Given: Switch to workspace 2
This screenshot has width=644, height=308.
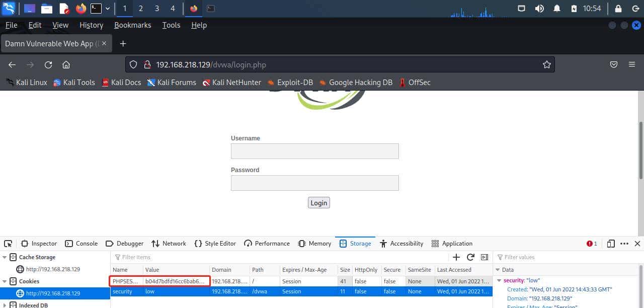Looking at the screenshot, I should click(x=140, y=9).
